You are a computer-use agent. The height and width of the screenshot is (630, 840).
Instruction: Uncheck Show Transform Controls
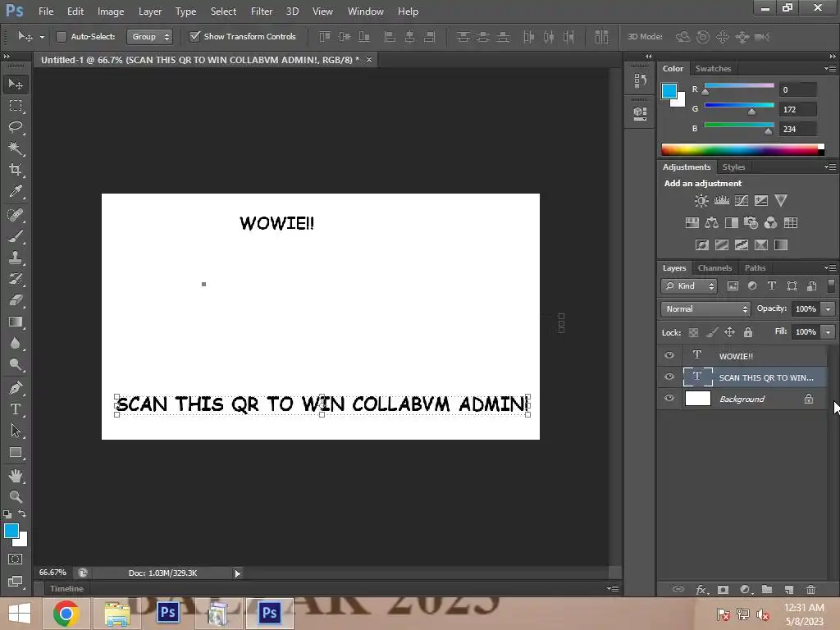194,36
